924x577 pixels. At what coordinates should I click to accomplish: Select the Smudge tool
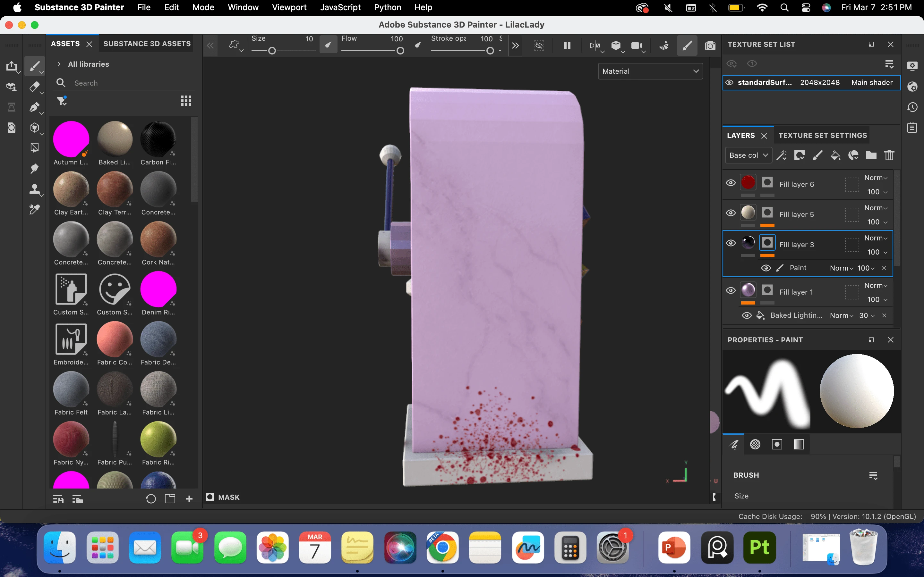34,168
